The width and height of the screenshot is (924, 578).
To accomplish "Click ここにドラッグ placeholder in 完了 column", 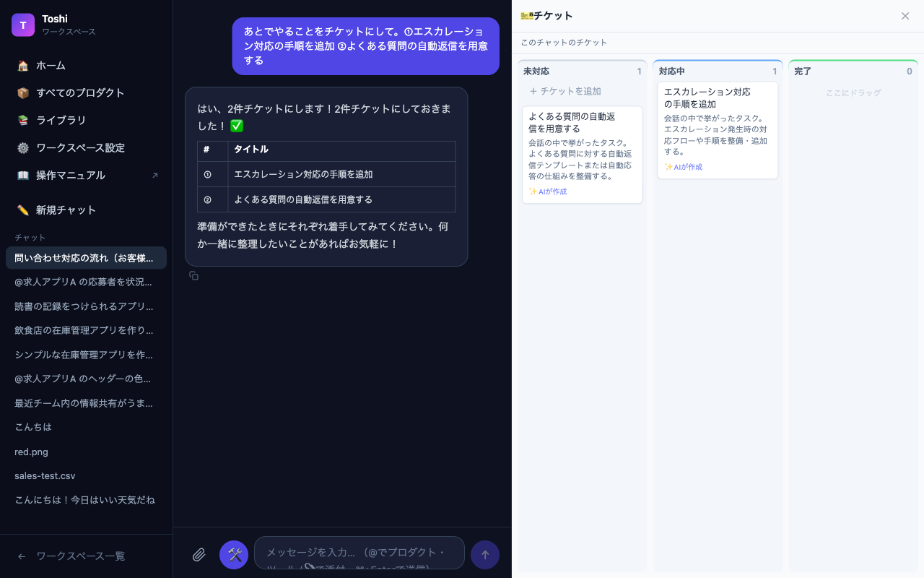I will [x=853, y=92].
